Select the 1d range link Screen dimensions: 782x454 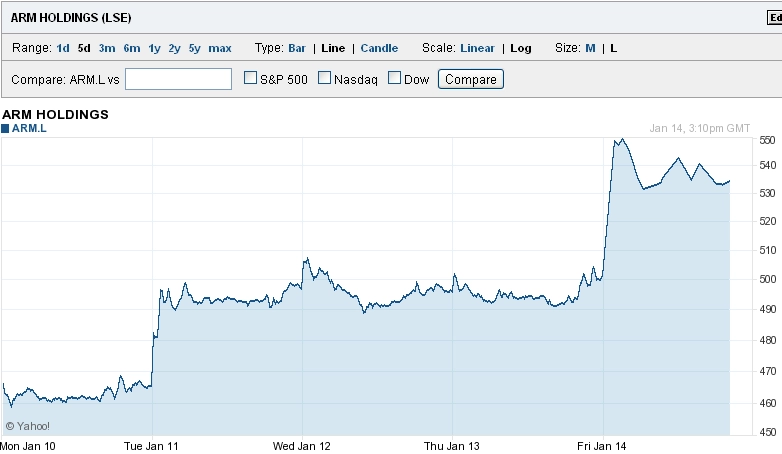[x=63, y=48]
